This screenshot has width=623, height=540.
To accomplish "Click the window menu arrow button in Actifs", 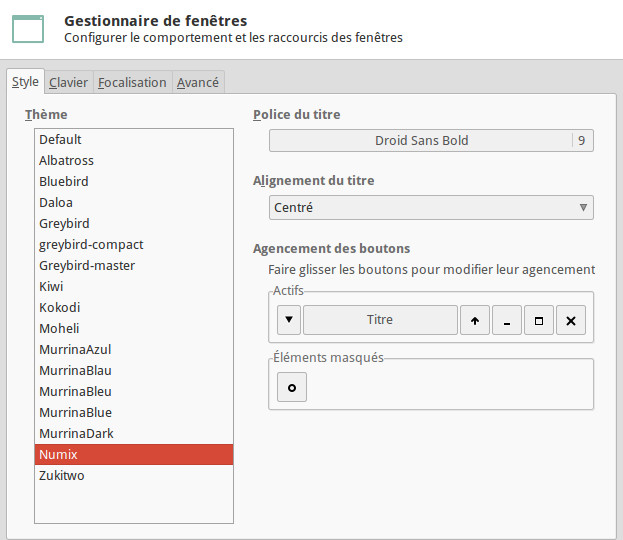I will coord(288,321).
